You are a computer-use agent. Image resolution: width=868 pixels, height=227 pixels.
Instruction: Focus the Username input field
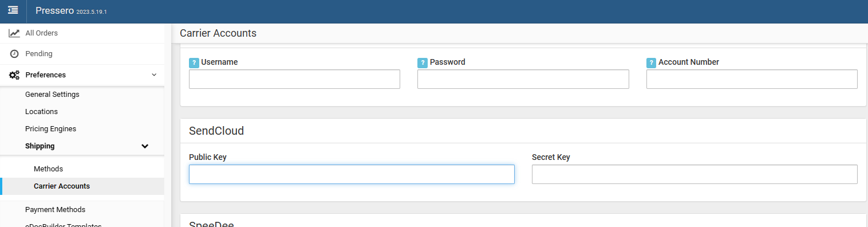pyautogui.click(x=294, y=79)
